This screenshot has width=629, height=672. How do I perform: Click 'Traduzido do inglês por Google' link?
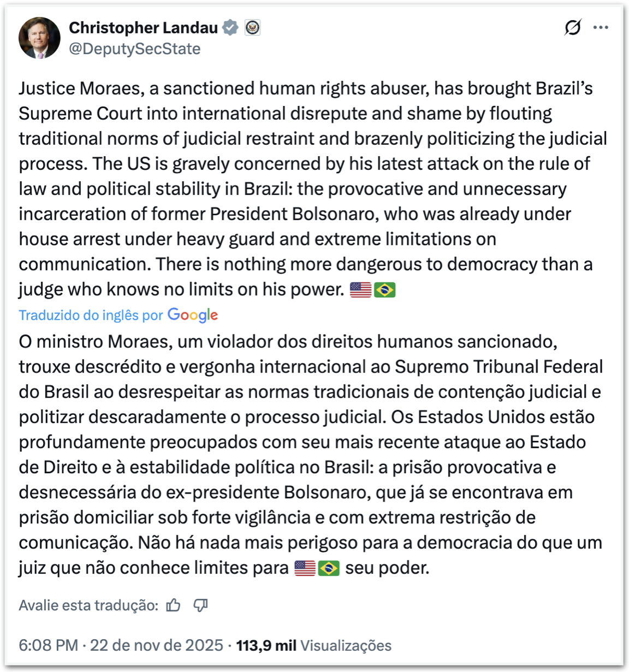point(118,315)
